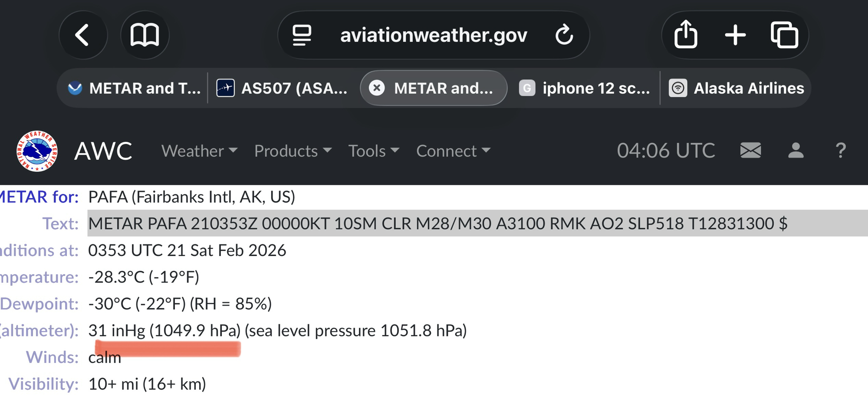Switch to the AS507 flight tab

click(x=283, y=88)
